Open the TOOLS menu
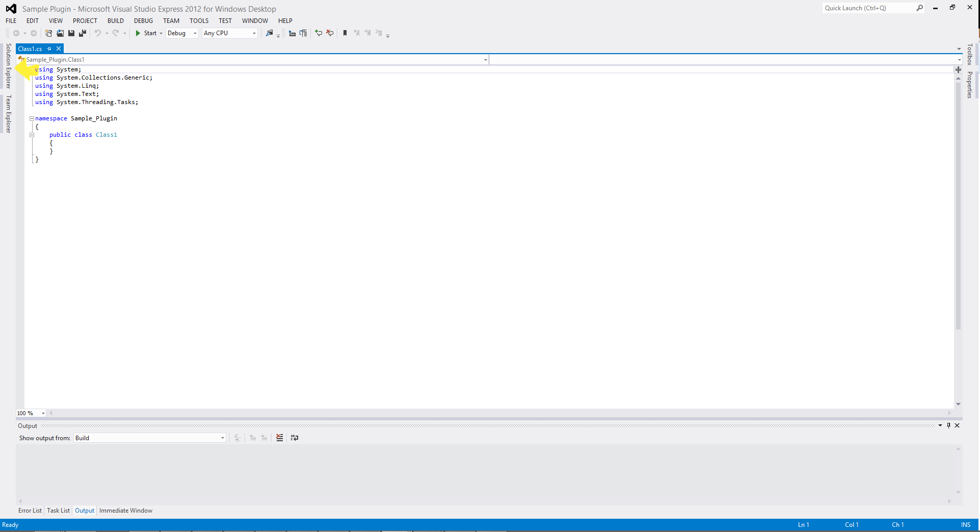 pyautogui.click(x=199, y=21)
